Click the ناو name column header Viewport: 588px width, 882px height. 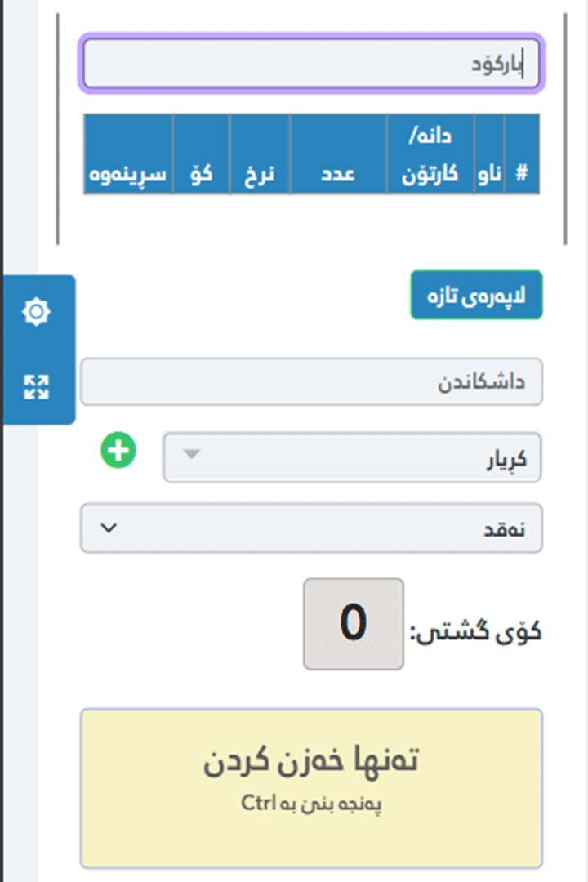(x=490, y=175)
